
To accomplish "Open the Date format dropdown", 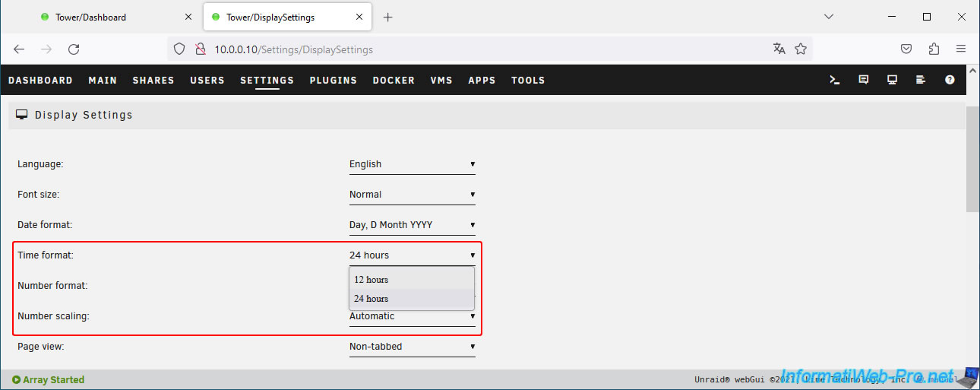I will pos(412,225).
